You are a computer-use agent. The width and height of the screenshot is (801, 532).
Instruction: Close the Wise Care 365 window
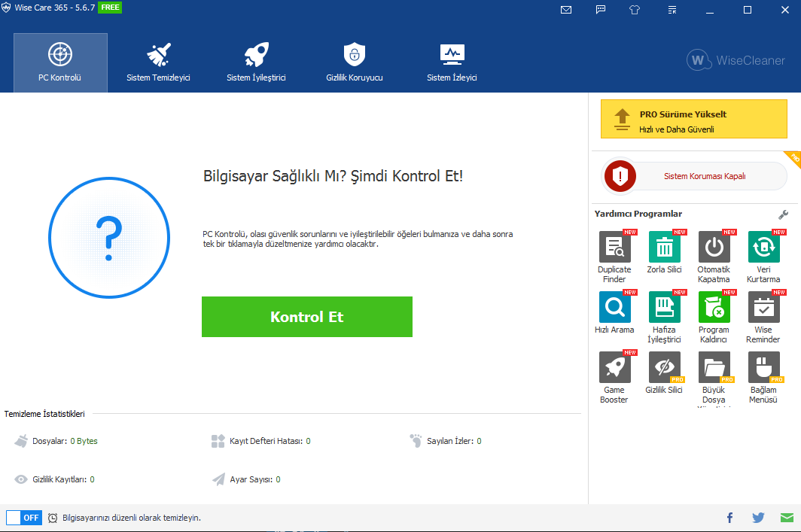tap(785, 10)
